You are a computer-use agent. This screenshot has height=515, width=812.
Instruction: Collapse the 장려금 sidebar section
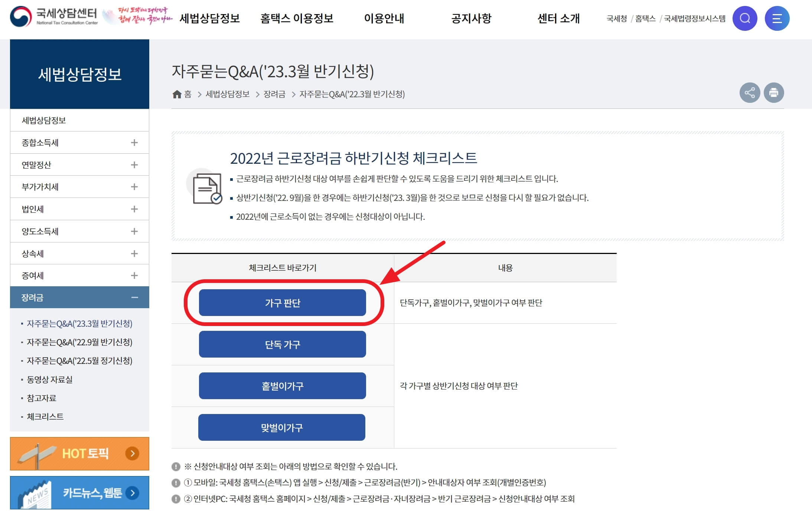[134, 297]
